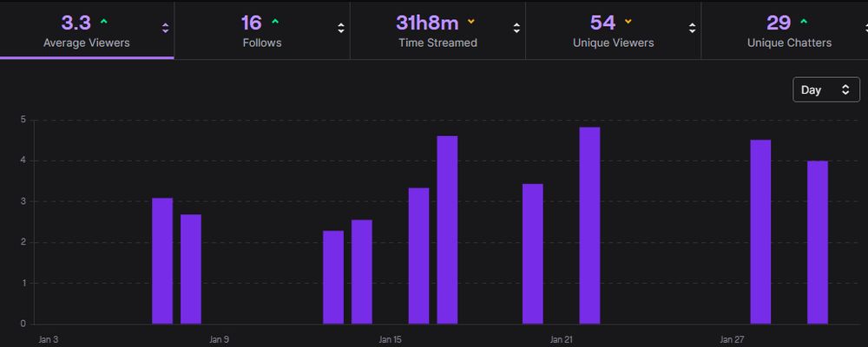Select the Unique Chatters metric tab

point(785,30)
